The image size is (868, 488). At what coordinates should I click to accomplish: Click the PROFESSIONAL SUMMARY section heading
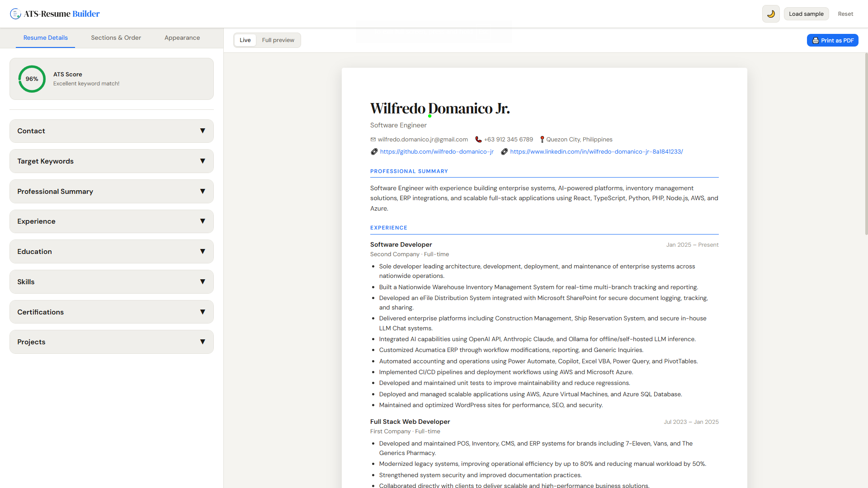(x=409, y=171)
